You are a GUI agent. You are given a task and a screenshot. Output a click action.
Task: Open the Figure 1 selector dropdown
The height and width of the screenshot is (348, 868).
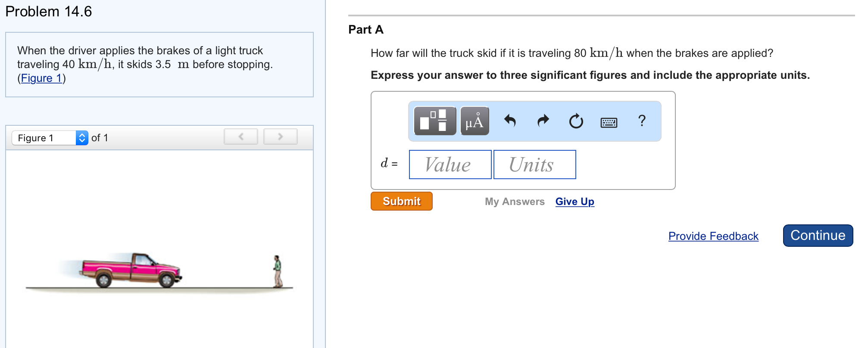pos(50,138)
